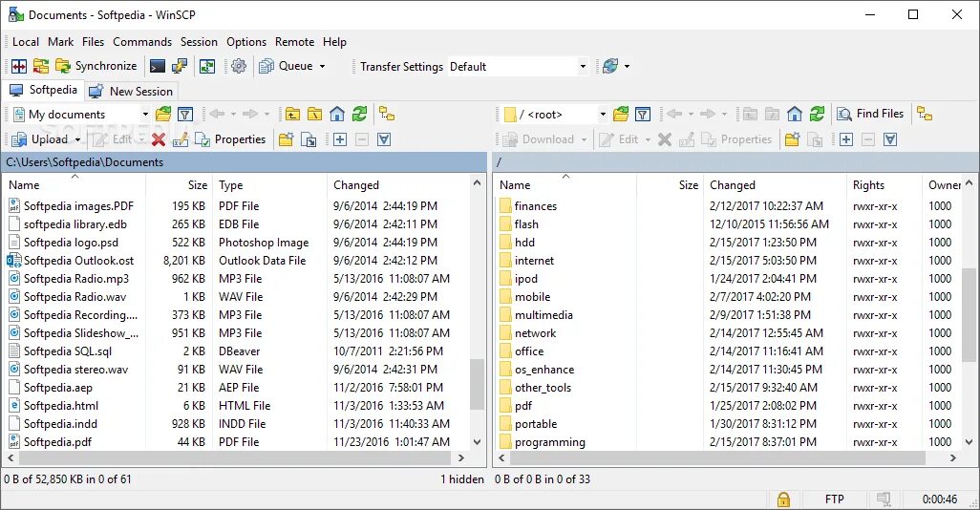Screen dimensions: 980x510
Task: Open the New Session tab
Action: click(x=131, y=92)
